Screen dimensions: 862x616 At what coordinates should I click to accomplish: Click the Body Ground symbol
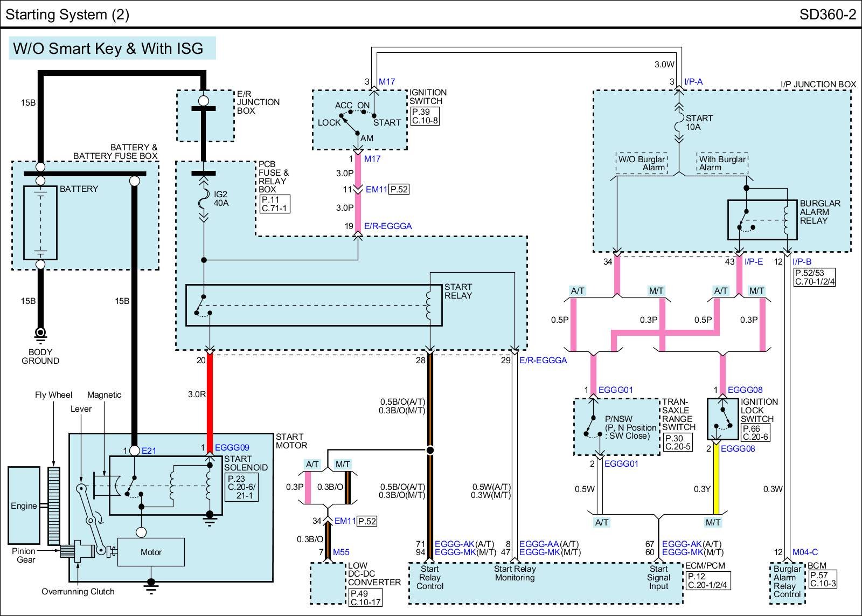pyautogui.click(x=40, y=333)
